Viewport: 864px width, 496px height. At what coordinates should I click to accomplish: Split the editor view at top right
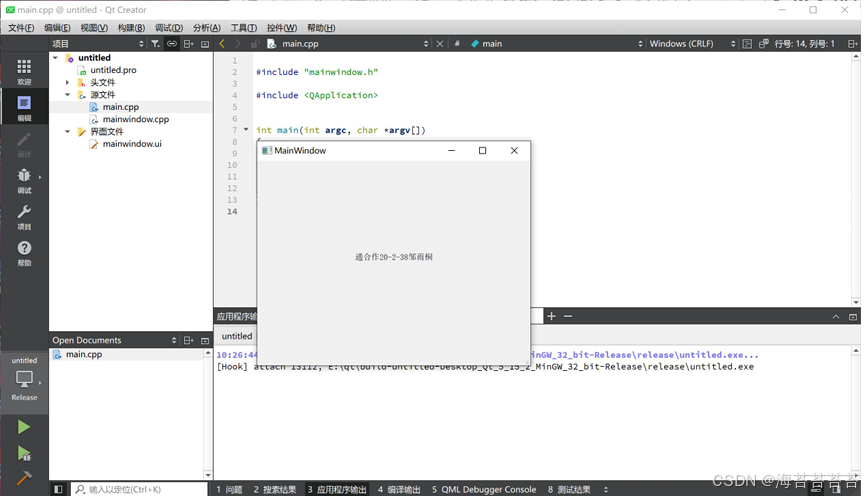(852, 44)
